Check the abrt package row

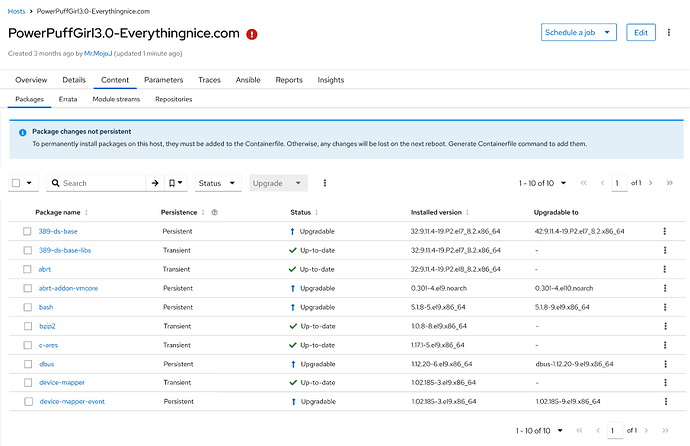tap(27, 269)
